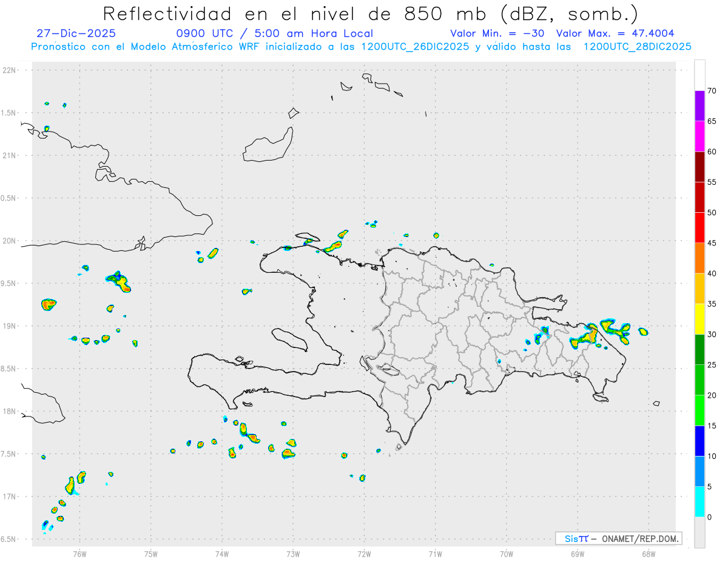Click the "73W" longitude label

pos(293,554)
